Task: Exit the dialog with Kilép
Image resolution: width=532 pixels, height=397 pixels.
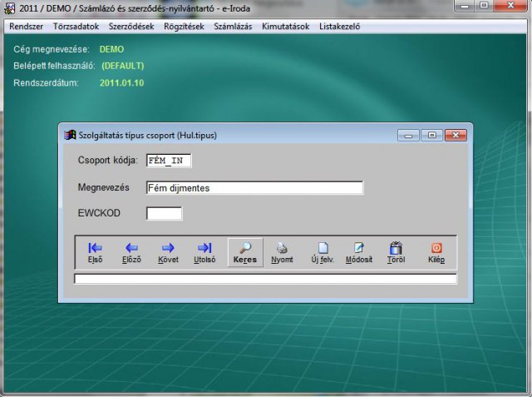Action: [436, 252]
